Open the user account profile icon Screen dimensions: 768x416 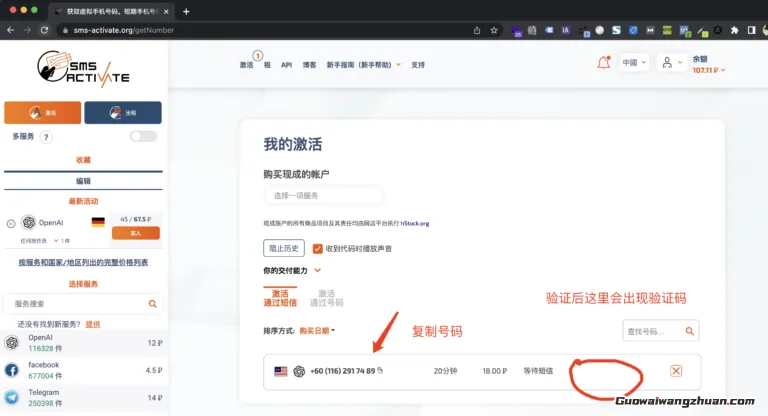tap(667, 63)
